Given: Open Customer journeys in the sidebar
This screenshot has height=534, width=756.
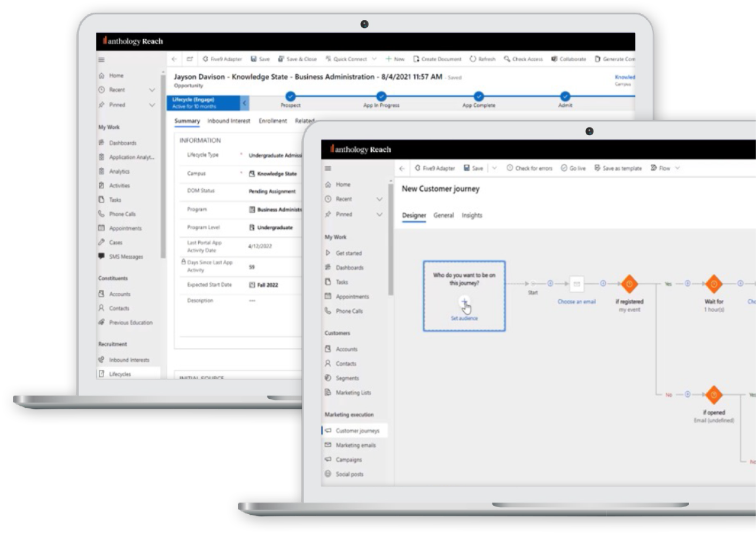Looking at the screenshot, I should coord(357,431).
